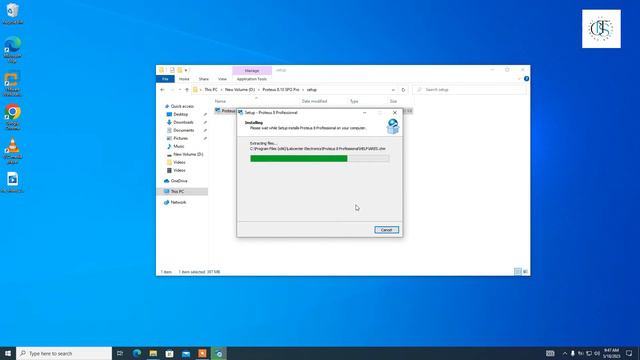Image resolution: width=640 pixels, height=360 pixels.
Task: Expand the address bar history dropdown
Action: point(393,90)
